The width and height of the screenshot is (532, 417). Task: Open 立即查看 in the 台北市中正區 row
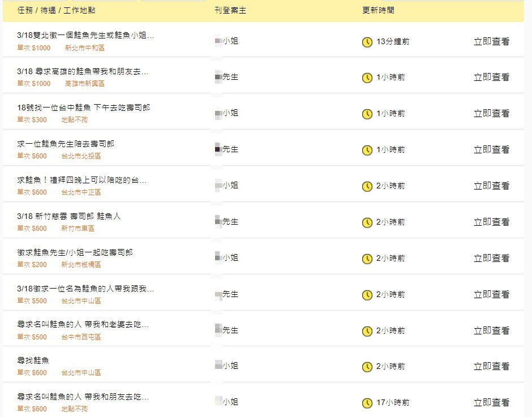click(x=491, y=186)
